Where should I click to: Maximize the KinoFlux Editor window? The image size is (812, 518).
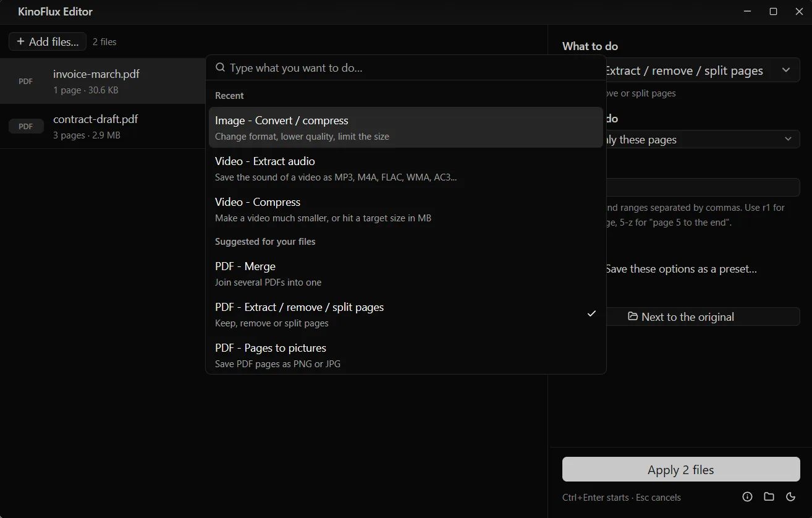773,12
